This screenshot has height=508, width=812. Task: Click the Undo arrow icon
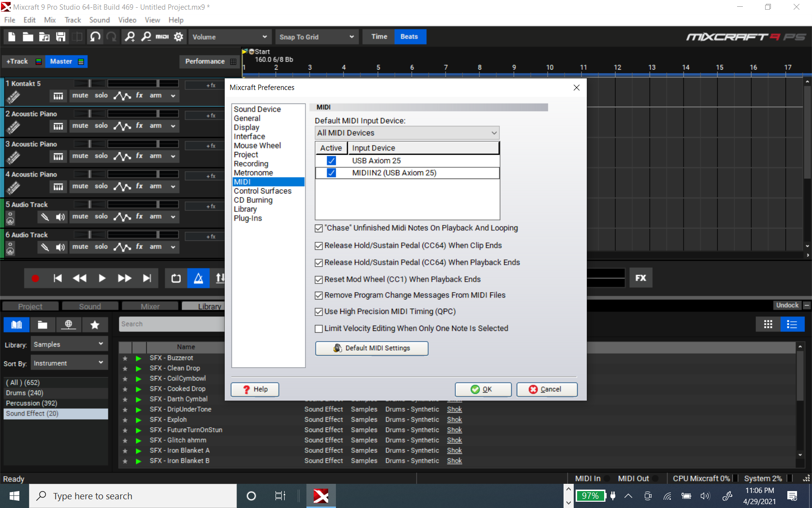click(x=95, y=37)
